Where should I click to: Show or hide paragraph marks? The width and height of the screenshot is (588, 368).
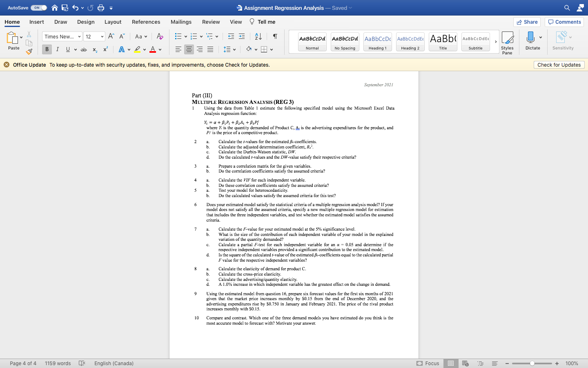pos(275,36)
